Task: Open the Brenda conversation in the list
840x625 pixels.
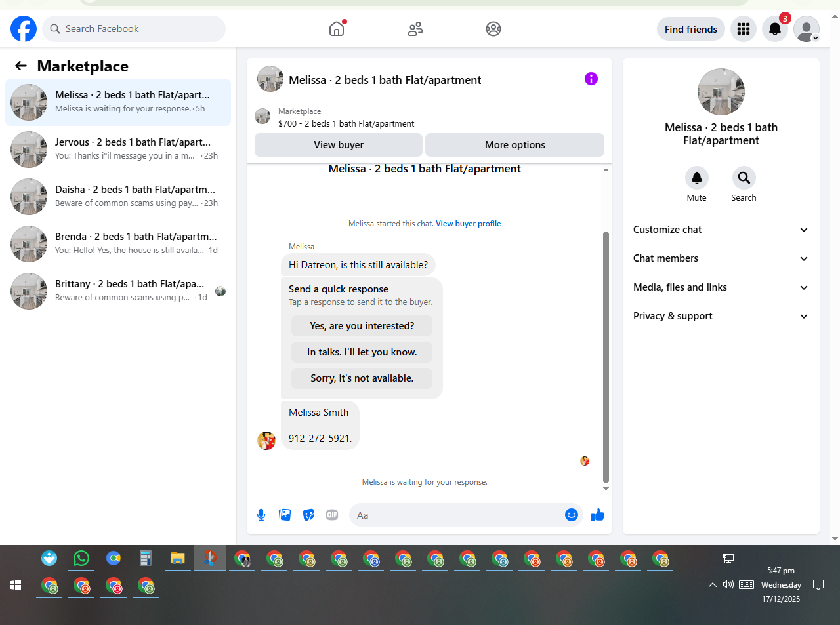Action: [118, 244]
